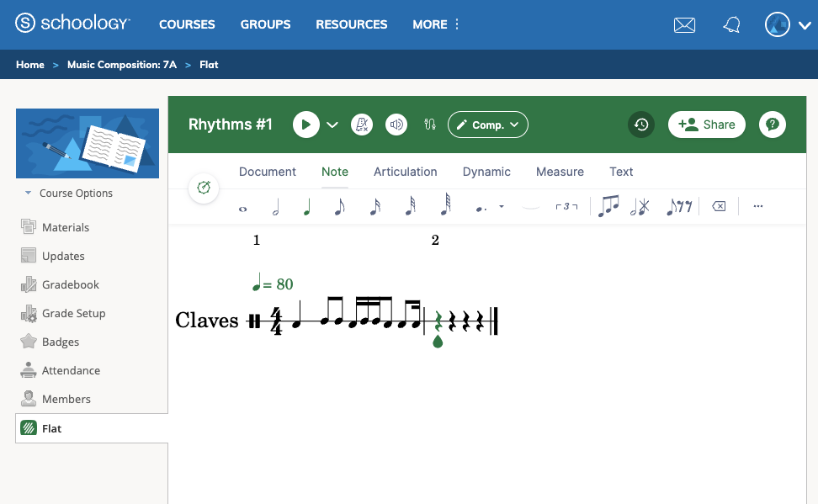Select the eighth note duration
This screenshot has width=818, height=504.
[x=340, y=206]
